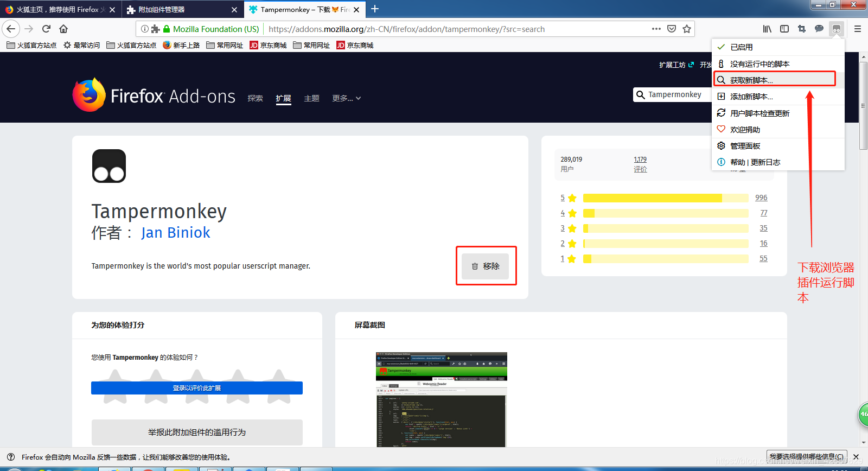This screenshot has height=471, width=868.
Task: Click the 1-star rating bar
Action: (666, 258)
